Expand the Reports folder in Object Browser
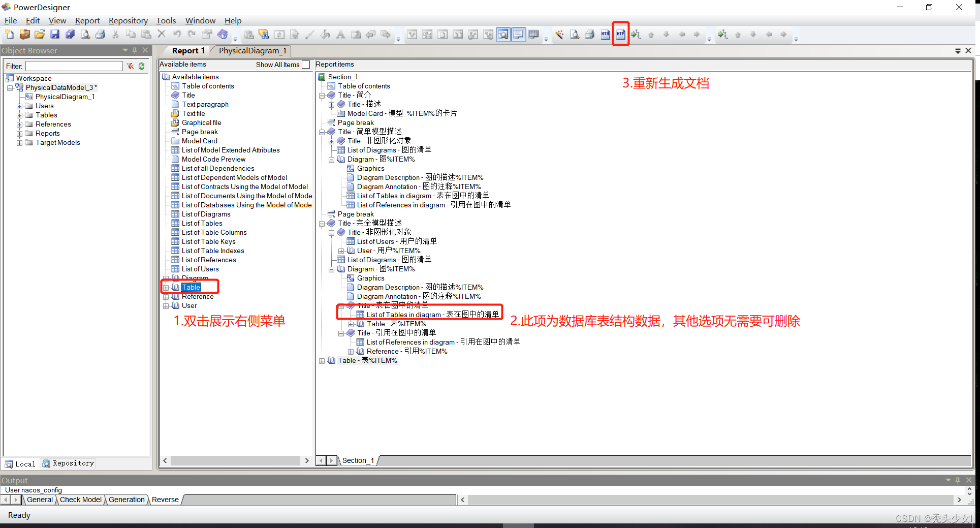 19,134
